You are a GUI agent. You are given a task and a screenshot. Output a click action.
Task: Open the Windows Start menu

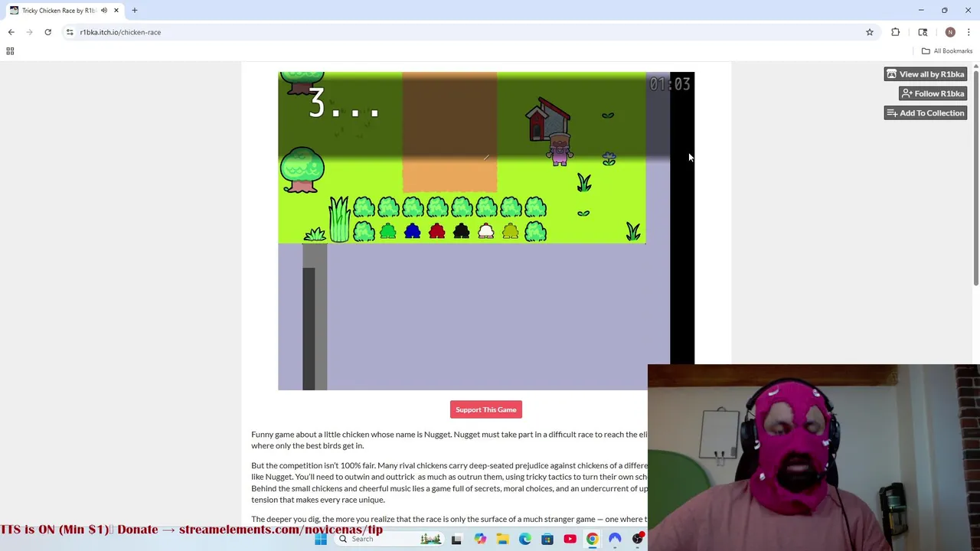tap(321, 539)
